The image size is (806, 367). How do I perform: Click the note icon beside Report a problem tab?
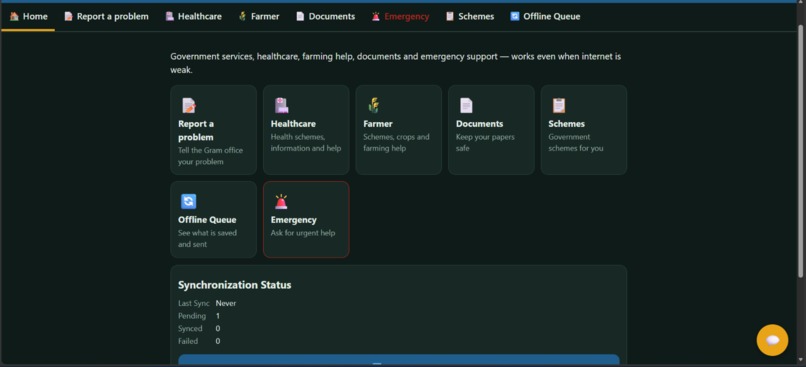click(x=68, y=16)
